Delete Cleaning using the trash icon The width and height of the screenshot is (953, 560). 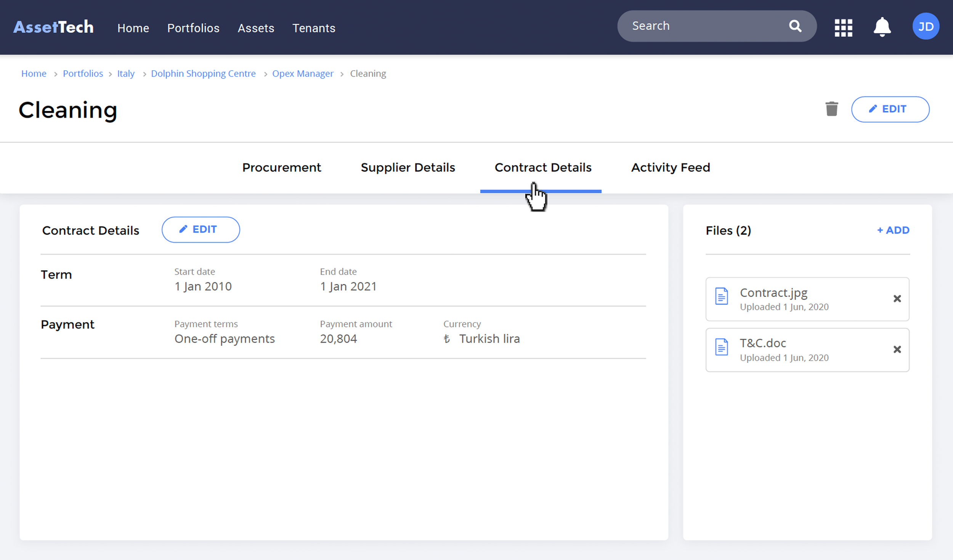click(x=831, y=109)
